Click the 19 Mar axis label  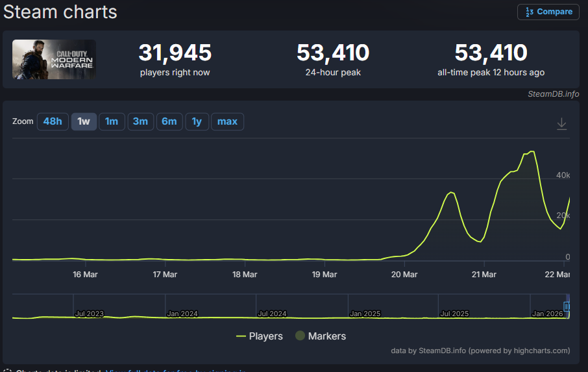pos(325,275)
